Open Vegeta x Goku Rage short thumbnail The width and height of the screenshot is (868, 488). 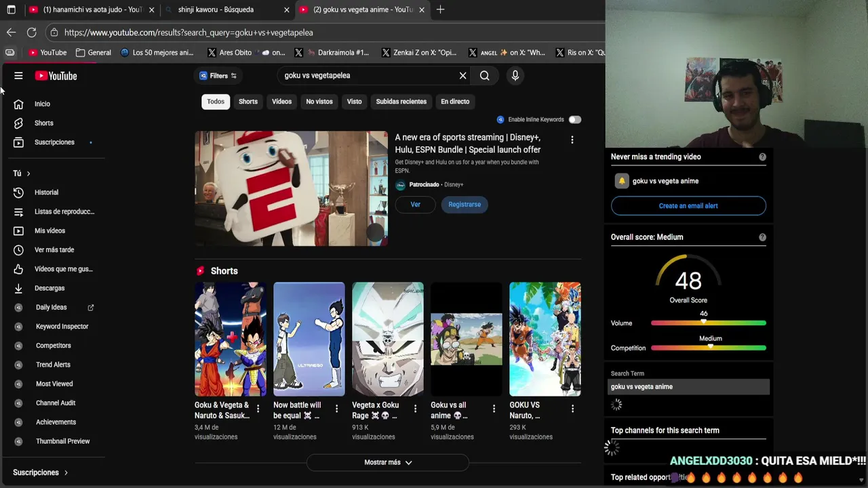388,340
